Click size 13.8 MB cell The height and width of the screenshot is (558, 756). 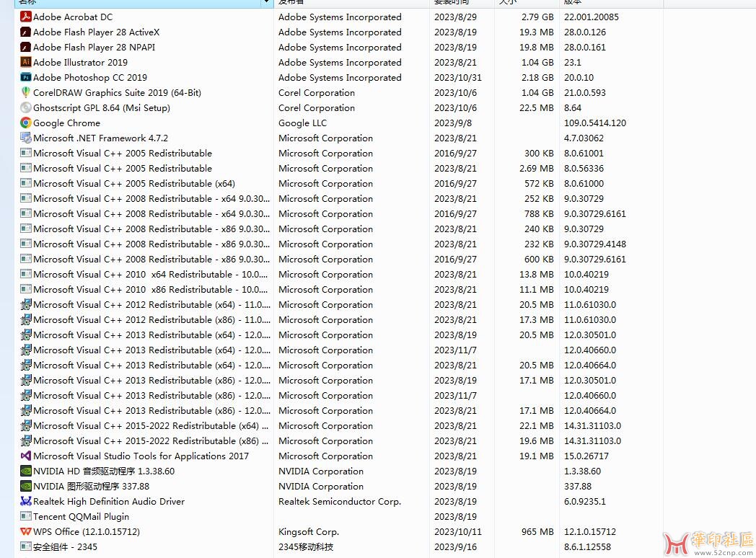point(536,275)
